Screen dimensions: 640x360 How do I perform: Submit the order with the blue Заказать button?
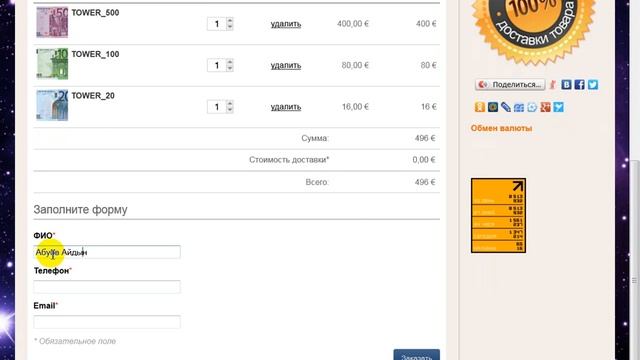point(417,355)
